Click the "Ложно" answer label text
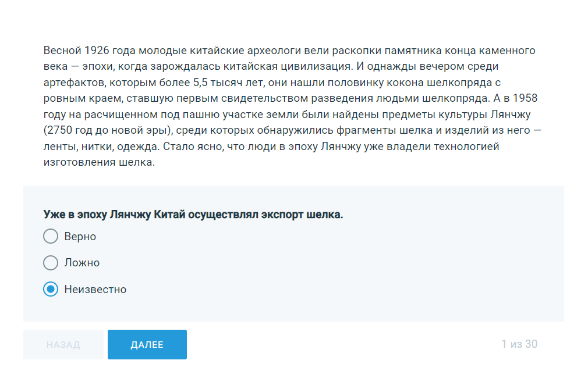The image size is (588, 378). coord(82,263)
